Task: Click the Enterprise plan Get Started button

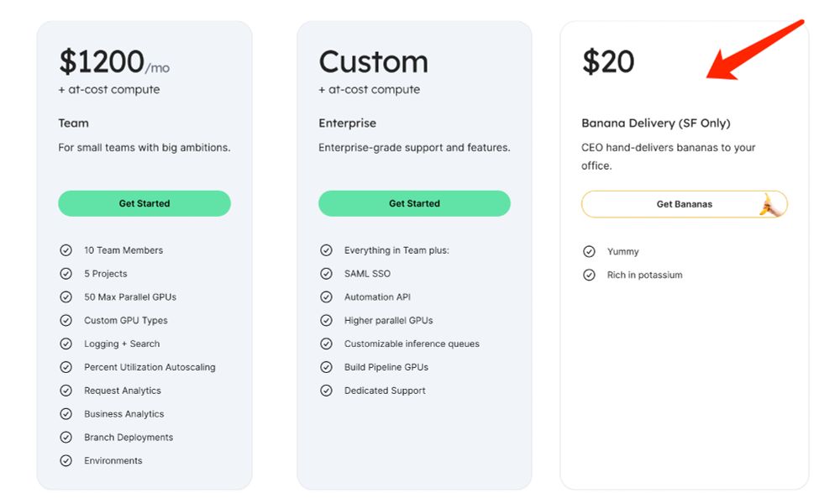Action: point(414,203)
